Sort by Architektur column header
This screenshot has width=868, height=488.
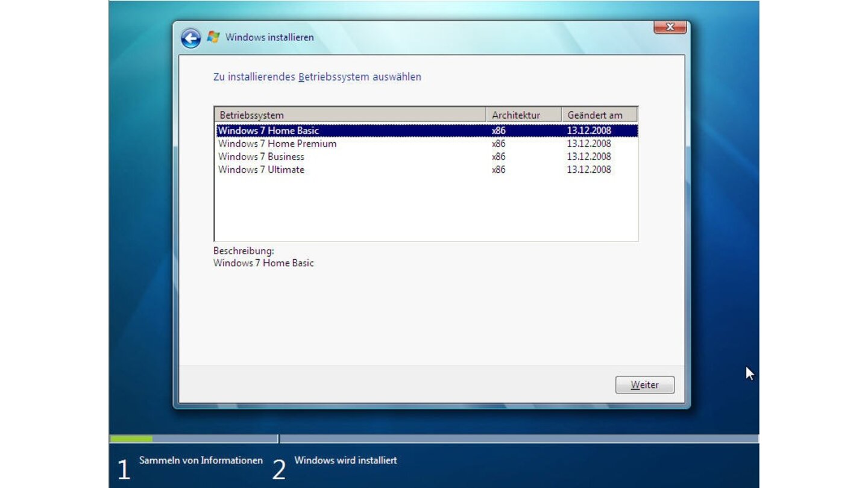pos(524,115)
